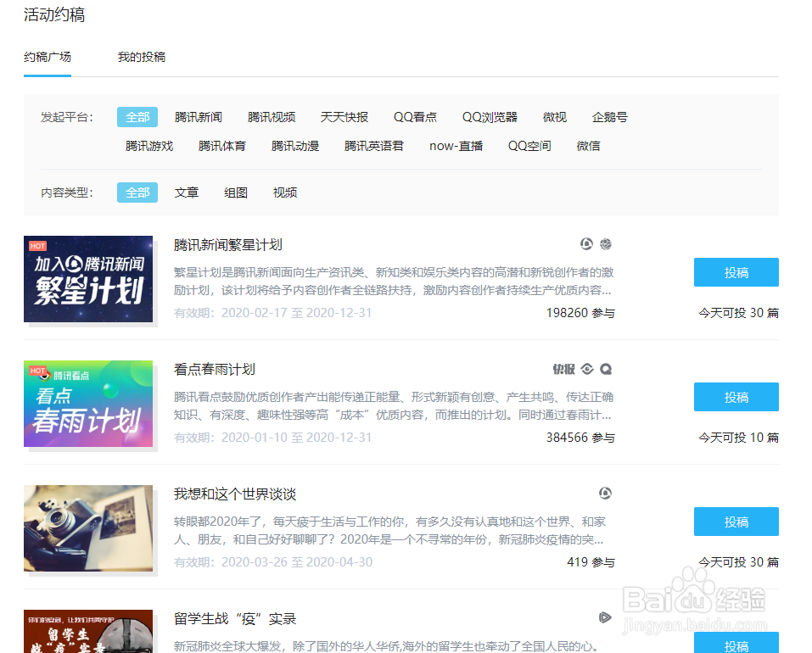The image size is (812, 653).
Task: Click QQ browser icon on 春雨计划 row
Action: tap(605, 369)
